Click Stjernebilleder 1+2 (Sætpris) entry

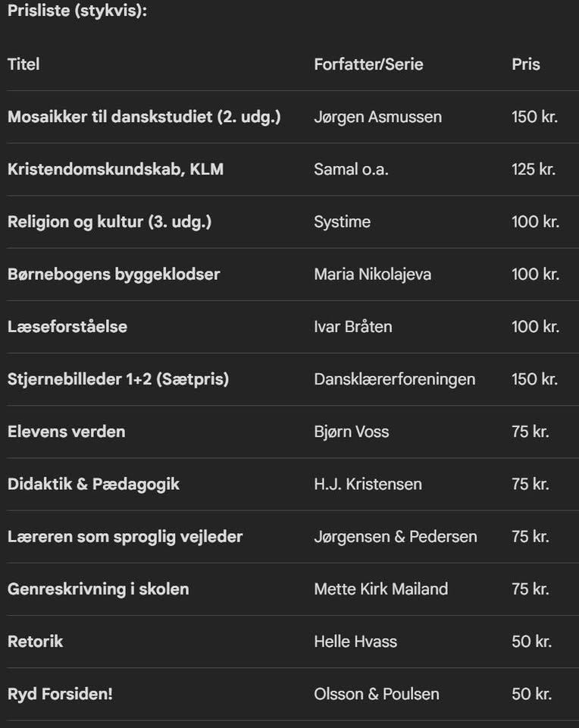[118, 379]
